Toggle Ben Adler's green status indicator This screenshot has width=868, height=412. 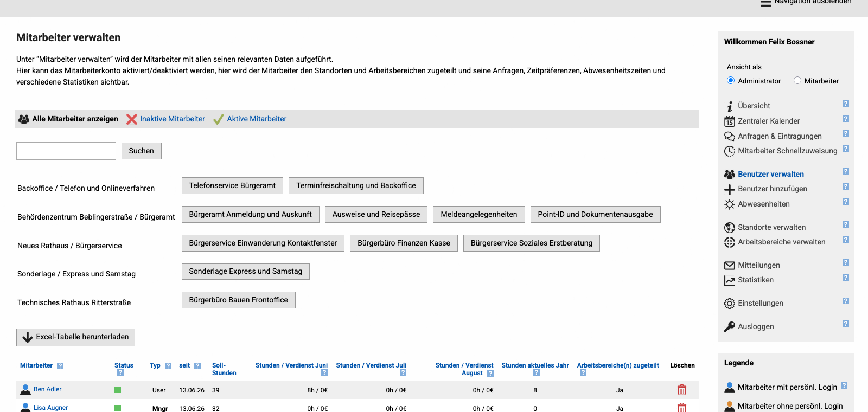click(x=118, y=390)
